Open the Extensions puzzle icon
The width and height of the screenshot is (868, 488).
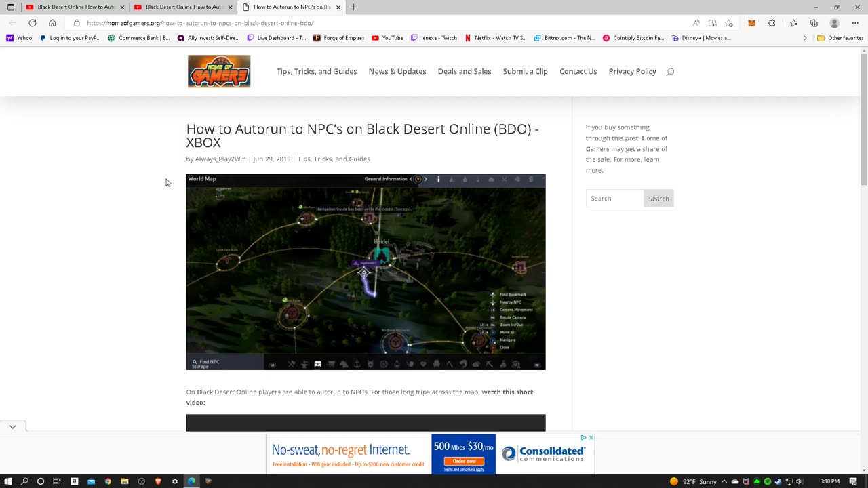click(772, 23)
